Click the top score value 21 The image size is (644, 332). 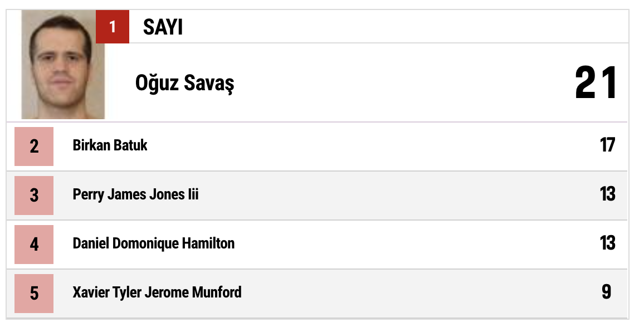(596, 84)
